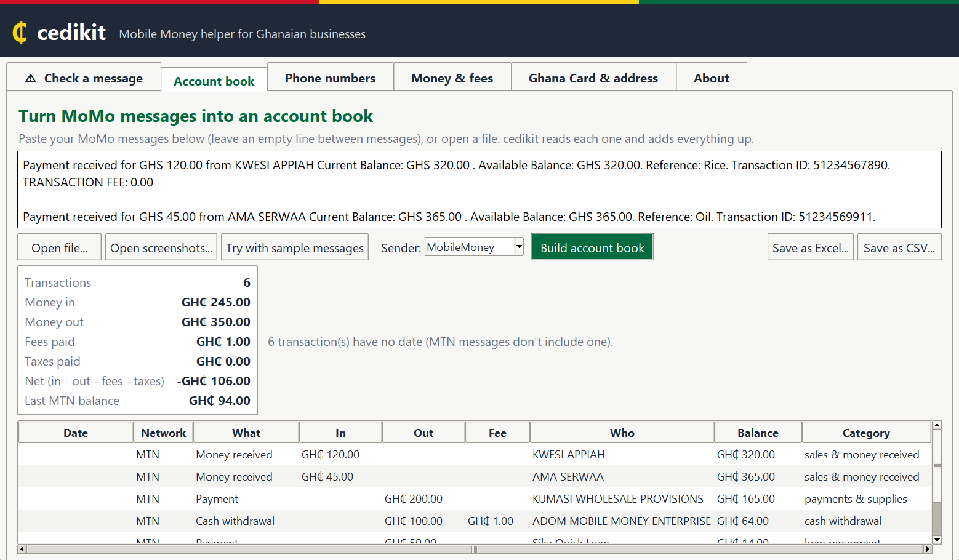Viewport: 959px width, 560px height.
Task: Click the Money in total GH₵ 245.00
Action: [x=216, y=302]
